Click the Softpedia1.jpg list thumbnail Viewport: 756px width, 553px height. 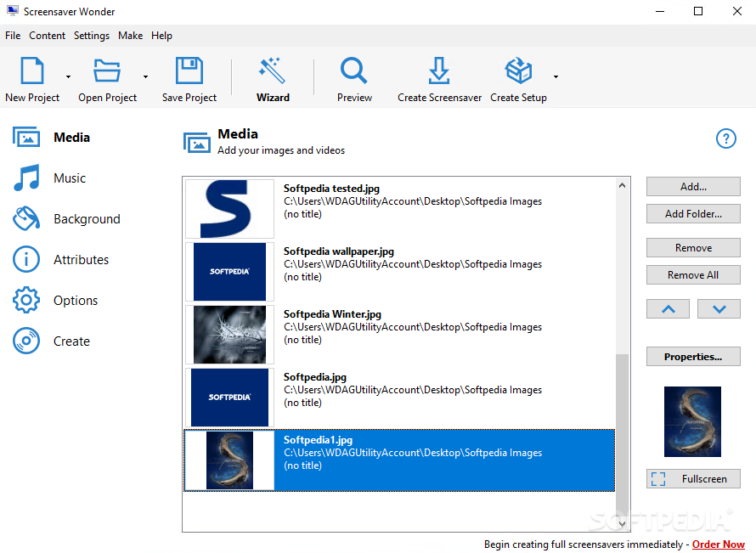[x=229, y=460]
